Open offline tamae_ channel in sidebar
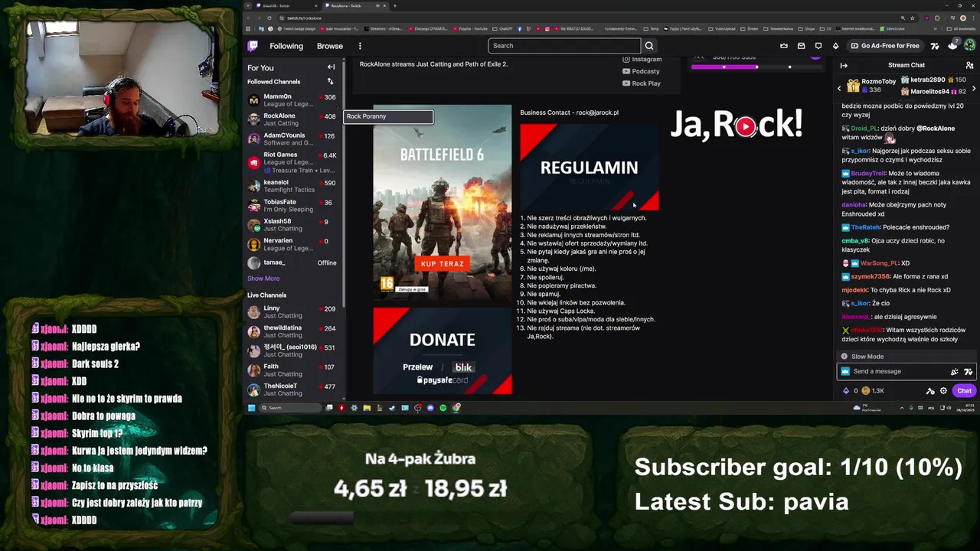Screen dimensions: 980x551 coord(292,262)
